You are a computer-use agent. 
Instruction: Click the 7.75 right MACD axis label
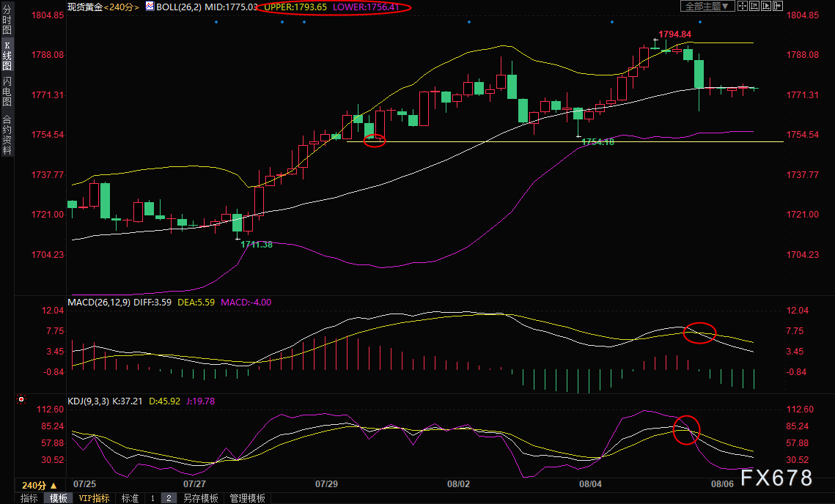coord(795,331)
